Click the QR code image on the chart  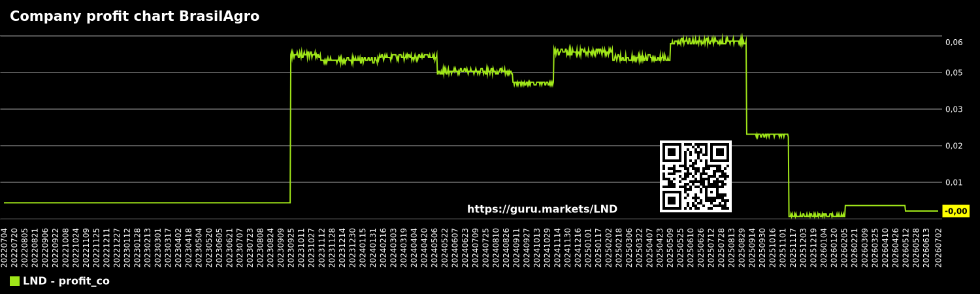click(x=696, y=176)
